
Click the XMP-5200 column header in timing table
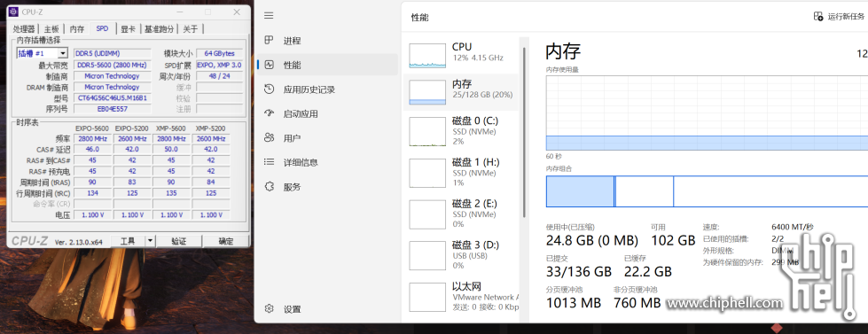[x=211, y=128]
